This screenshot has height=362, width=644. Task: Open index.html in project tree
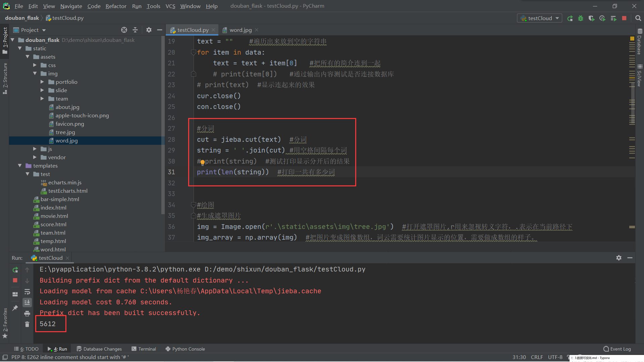(53, 207)
